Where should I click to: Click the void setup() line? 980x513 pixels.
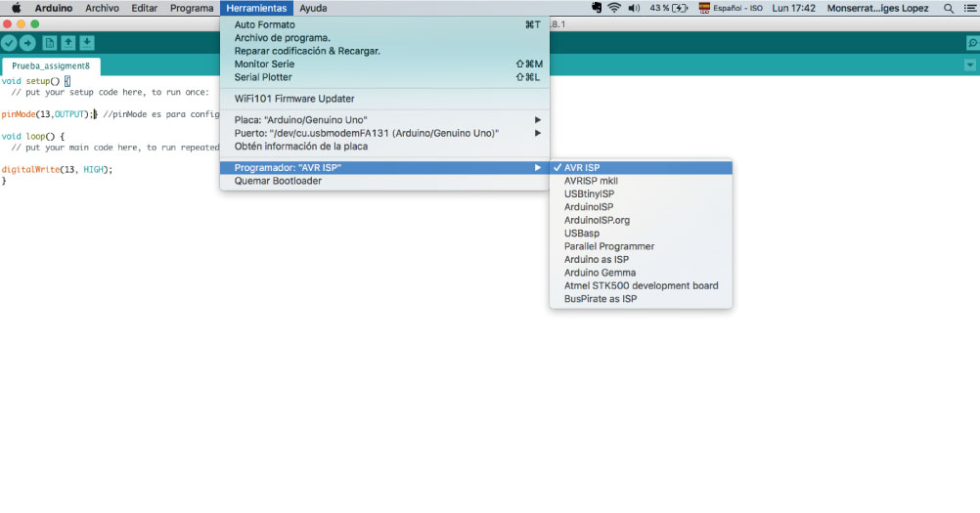tap(35, 81)
